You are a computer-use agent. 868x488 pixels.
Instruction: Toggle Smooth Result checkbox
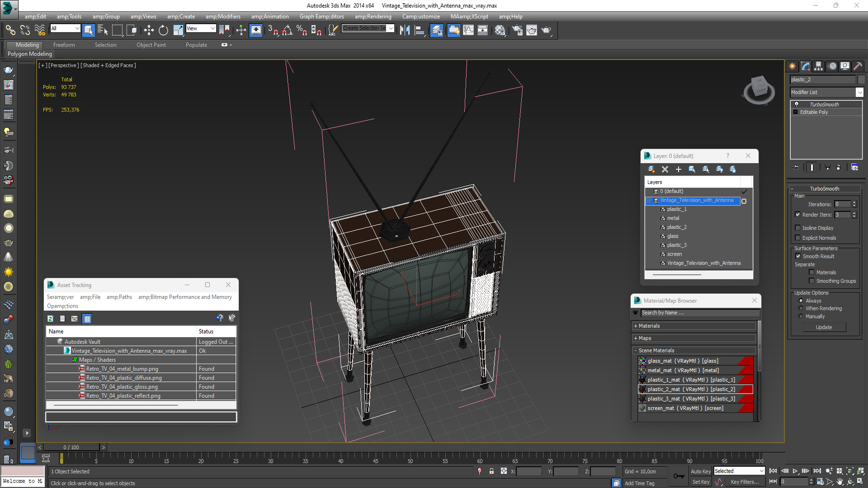pos(797,256)
